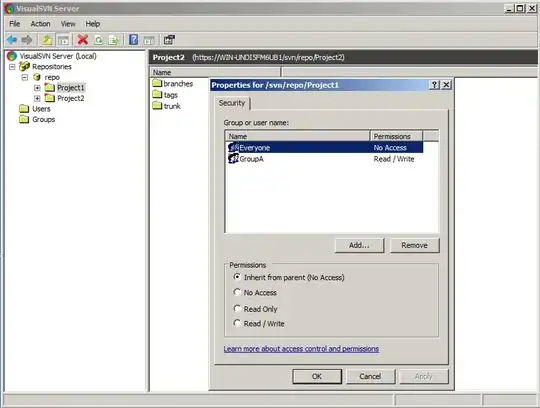The height and width of the screenshot is (408, 540).
Task: Click the 'branches' folder name
Action: 178,84
